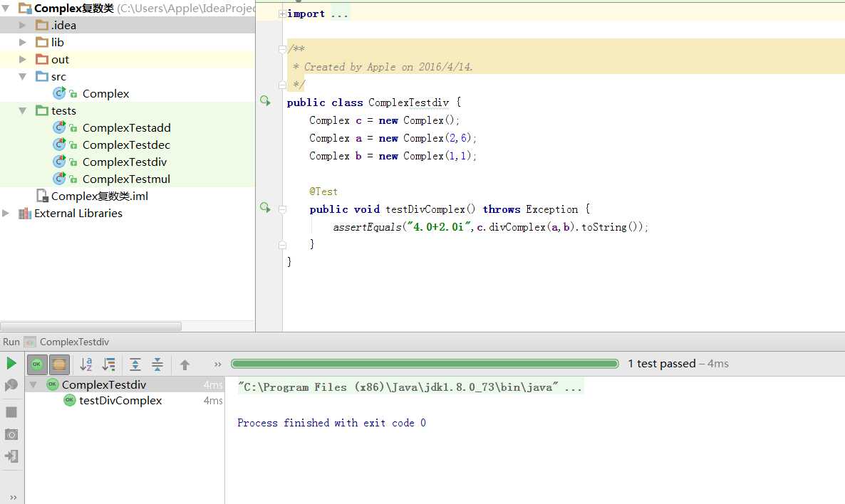This screenshot has height=504, width=845.
Task: Toggle the show passed tests button
Action: [36, 364]
